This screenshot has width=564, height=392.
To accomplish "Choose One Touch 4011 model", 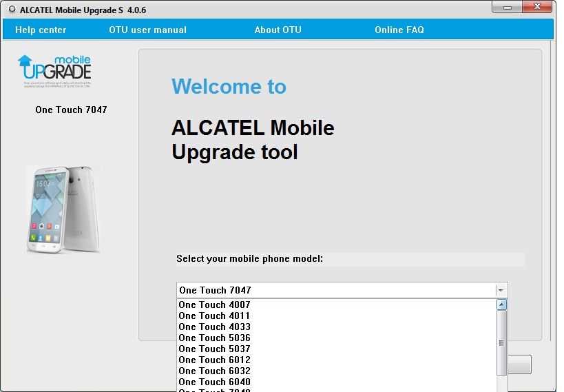I will (x=214, y=316).
